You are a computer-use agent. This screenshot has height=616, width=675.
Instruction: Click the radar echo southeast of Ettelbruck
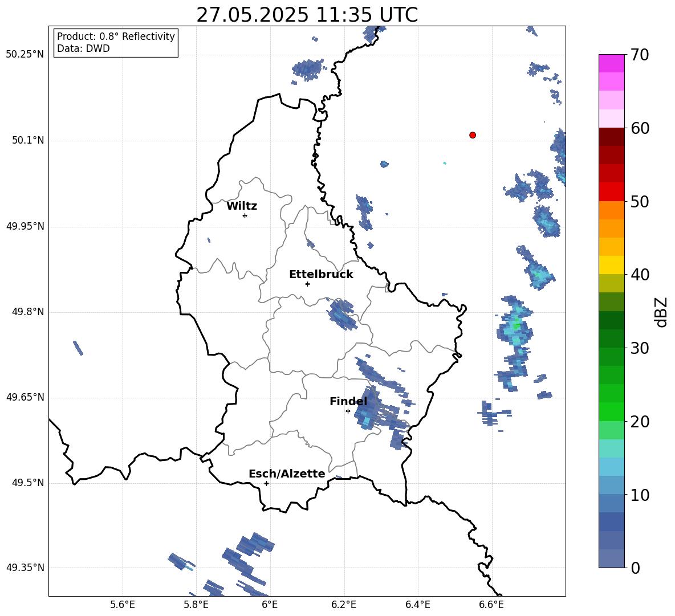coord(342,314)
